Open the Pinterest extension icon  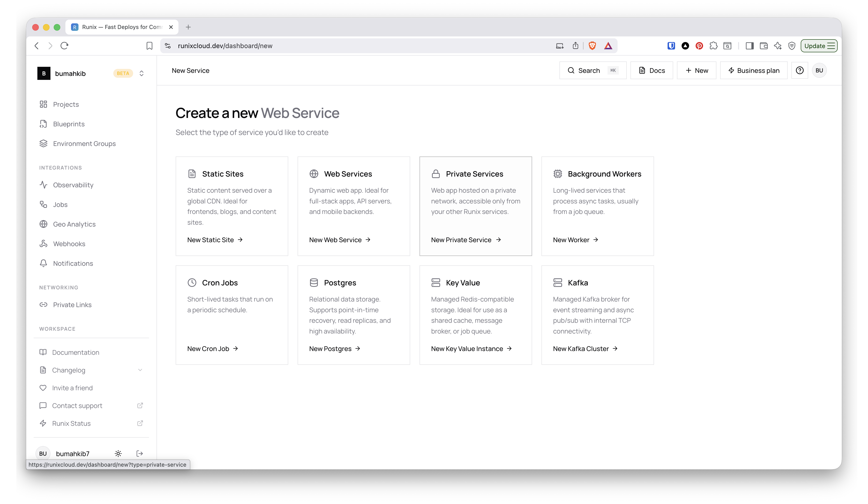coord(699,46)
